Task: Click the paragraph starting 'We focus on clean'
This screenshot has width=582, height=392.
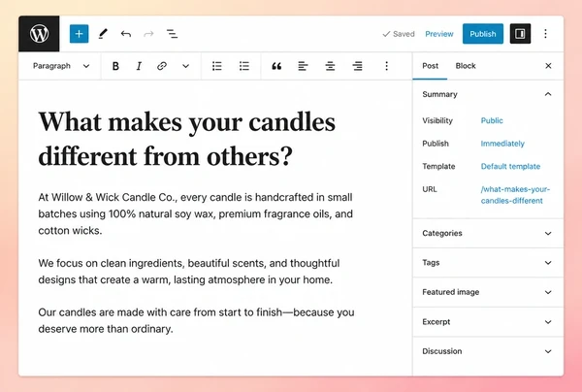Action: [189, 272]
